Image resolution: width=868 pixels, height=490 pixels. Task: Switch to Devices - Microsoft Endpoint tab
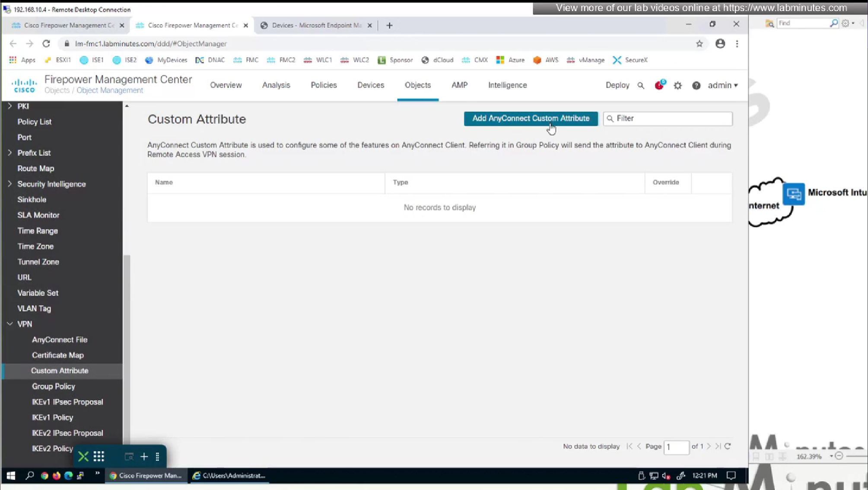[316, 26]
